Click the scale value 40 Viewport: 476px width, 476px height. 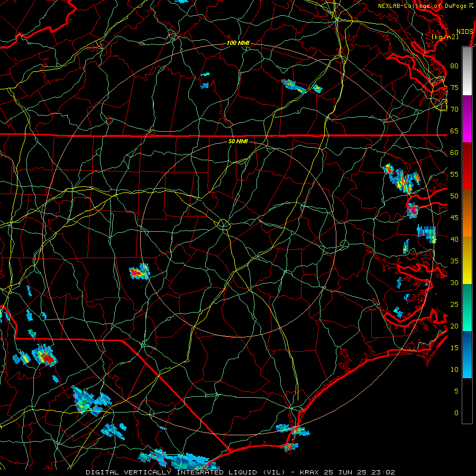454,240
